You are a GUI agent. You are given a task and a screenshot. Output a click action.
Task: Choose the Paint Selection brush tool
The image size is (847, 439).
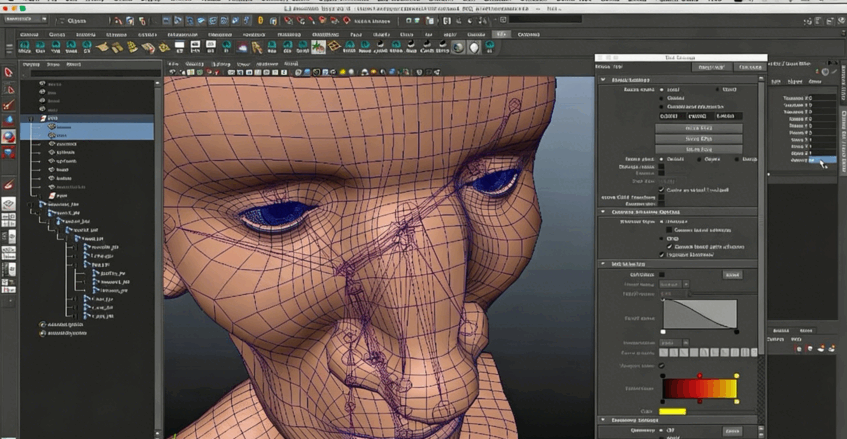[x=9, y=105]
